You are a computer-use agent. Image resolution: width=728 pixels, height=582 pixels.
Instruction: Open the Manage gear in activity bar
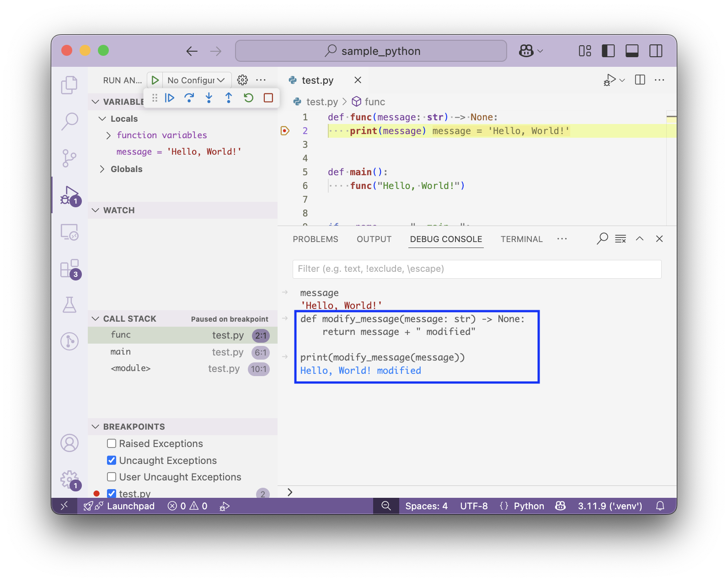(x=70, y=480)
